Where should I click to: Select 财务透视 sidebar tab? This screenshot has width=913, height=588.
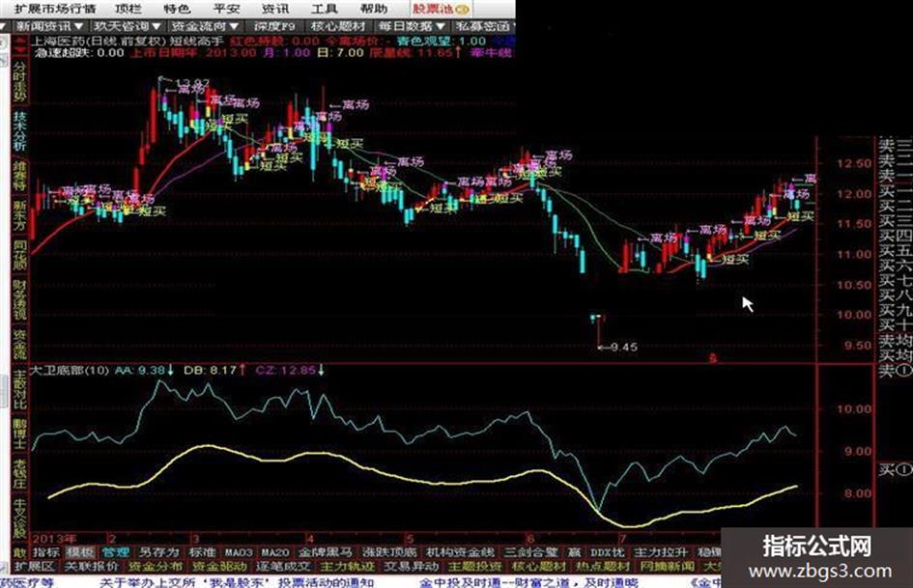click(x=19, y=300)
